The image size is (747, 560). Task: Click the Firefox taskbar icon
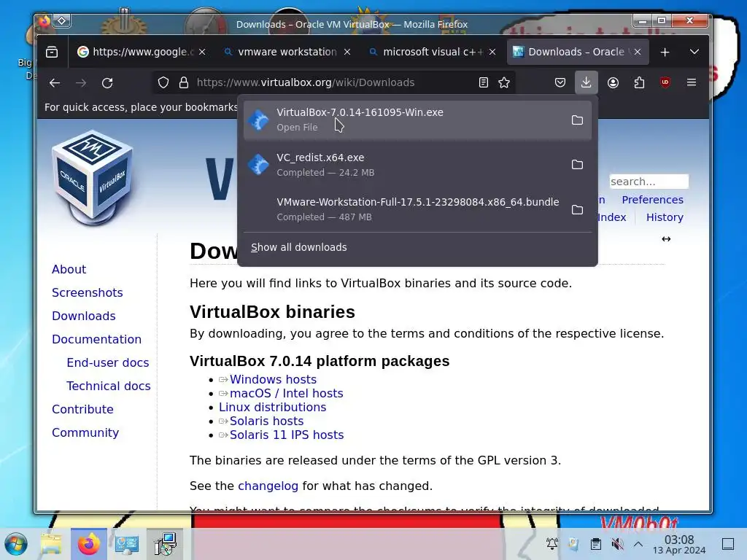click(x=88, y=544)
